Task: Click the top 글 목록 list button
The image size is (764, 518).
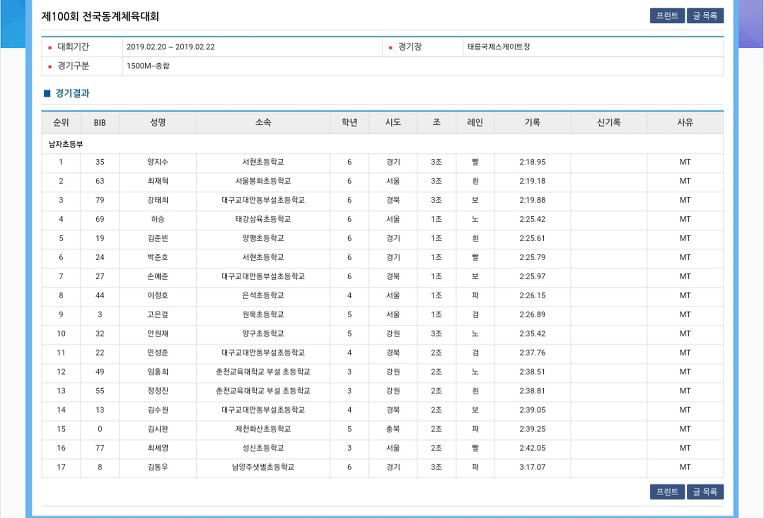Action: [705, 16]
